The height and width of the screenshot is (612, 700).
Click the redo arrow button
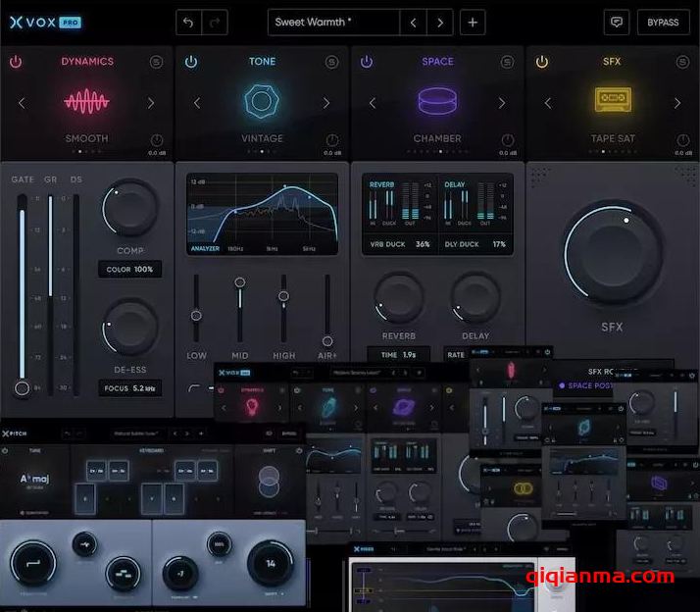click(215, 23)
